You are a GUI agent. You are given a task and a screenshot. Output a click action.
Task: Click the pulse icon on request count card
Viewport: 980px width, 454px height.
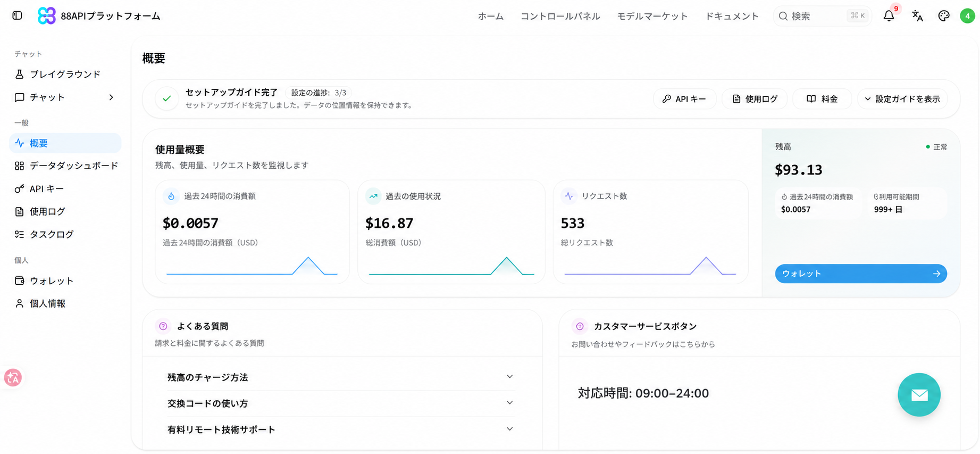569,196
